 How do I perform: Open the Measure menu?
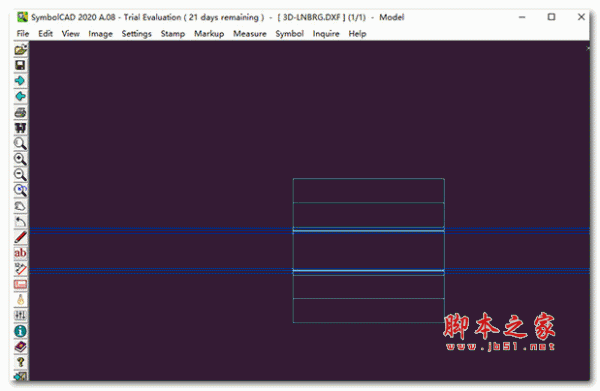pyautogui.click(x=249, y=34)
